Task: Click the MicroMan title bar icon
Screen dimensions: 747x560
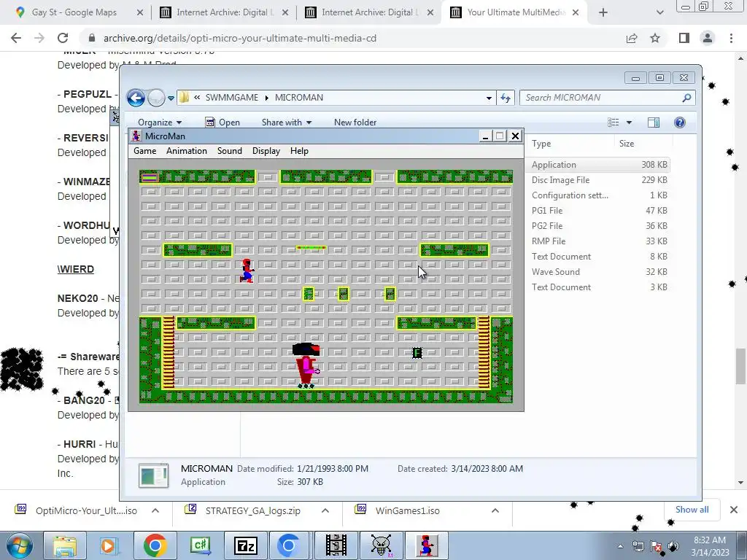Action: point(136,136)
